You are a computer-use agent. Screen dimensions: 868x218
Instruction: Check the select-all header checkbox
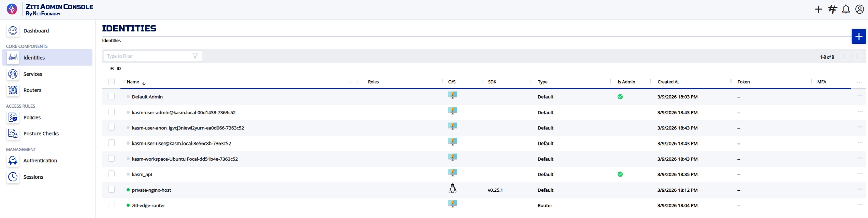click(111, 82)
